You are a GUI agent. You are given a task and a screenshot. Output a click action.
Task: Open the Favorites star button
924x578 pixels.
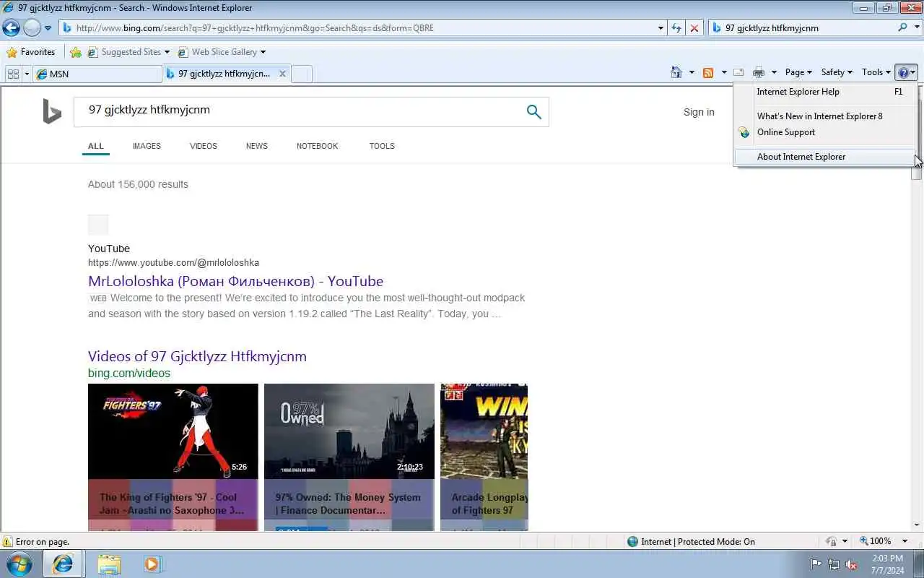point(31,52)
